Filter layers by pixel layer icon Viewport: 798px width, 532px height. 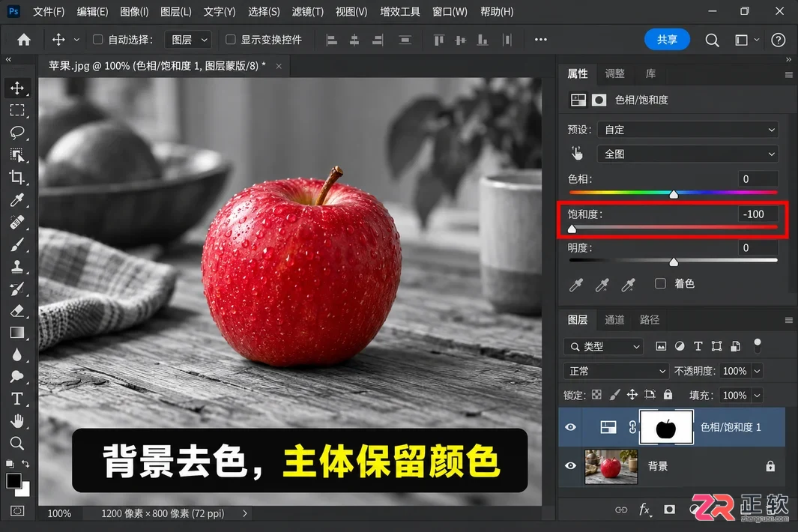pyautogui.click(x=661, y=346)
